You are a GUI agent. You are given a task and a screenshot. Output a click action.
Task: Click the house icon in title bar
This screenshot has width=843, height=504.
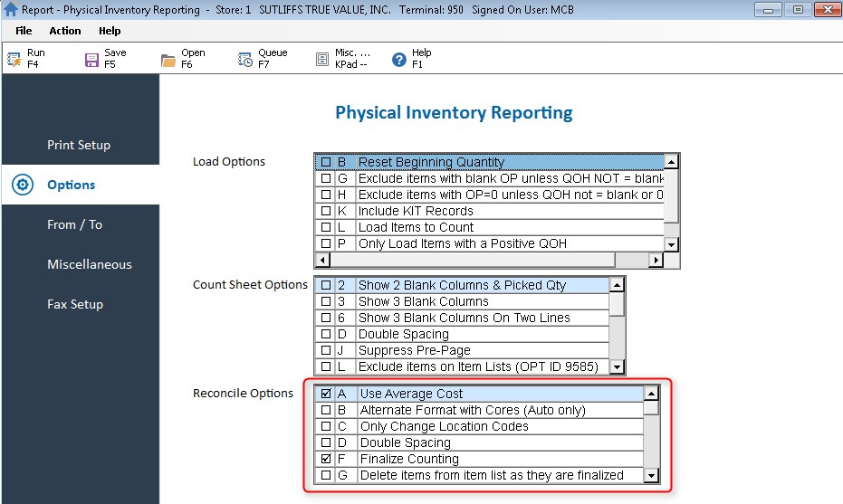11,10
